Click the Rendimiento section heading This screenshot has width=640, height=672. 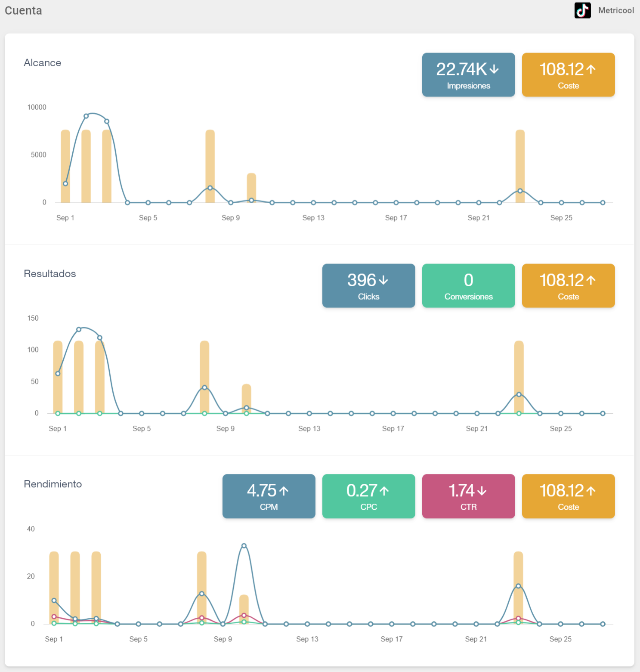[x=53, y=484]
